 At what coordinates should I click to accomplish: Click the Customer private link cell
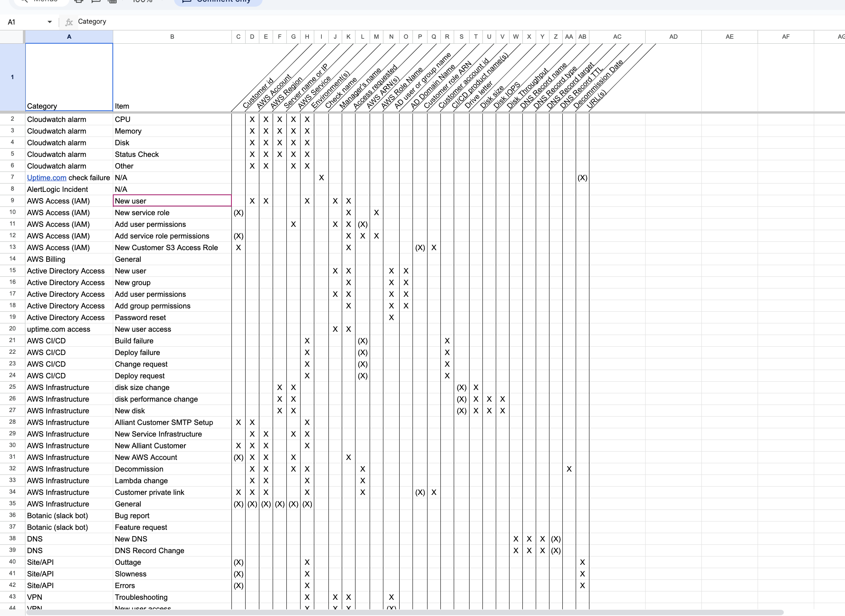click(172, 492)
